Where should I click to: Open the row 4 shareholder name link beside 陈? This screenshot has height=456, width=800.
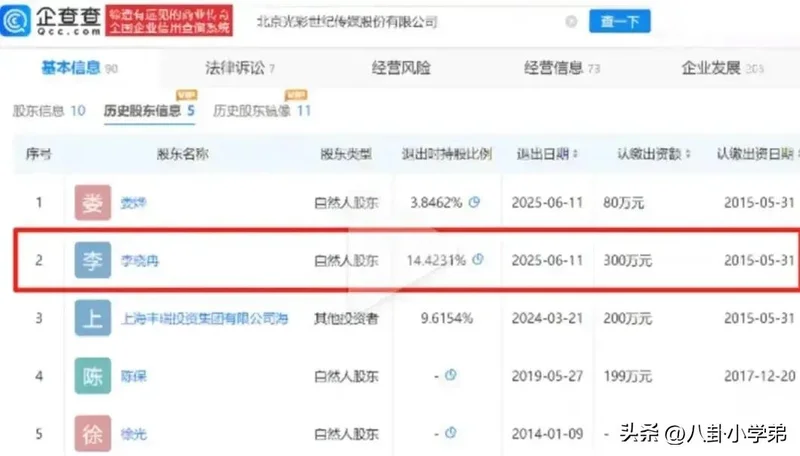point(134,376)
